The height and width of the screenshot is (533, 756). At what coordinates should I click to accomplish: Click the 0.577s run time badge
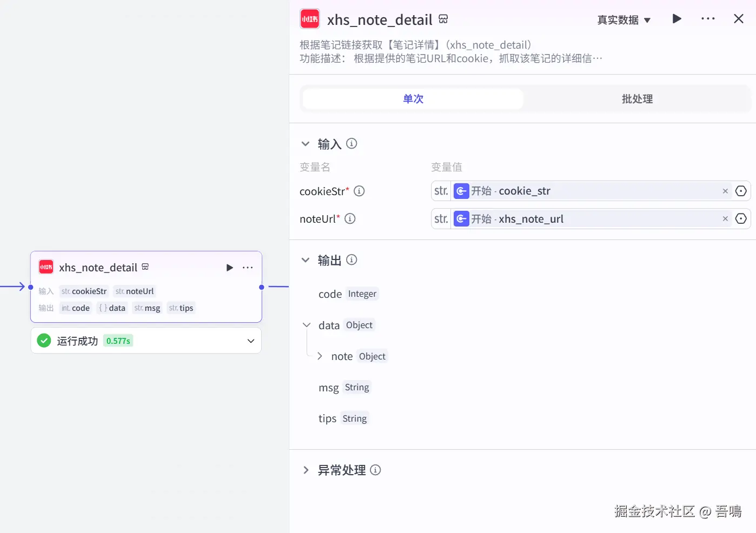point(118,341)
